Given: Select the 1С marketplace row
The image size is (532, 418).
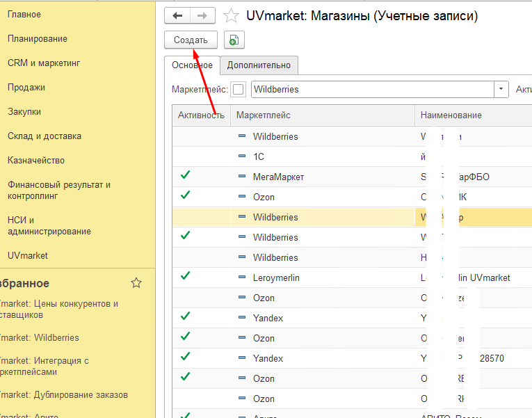Looking at the screenshot, I should [x=352, y=156].
